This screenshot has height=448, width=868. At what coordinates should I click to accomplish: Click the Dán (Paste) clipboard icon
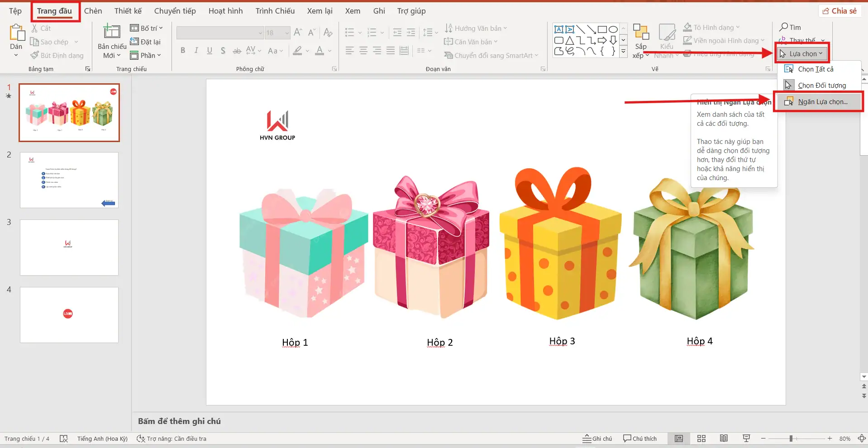[x=16, y=33]
